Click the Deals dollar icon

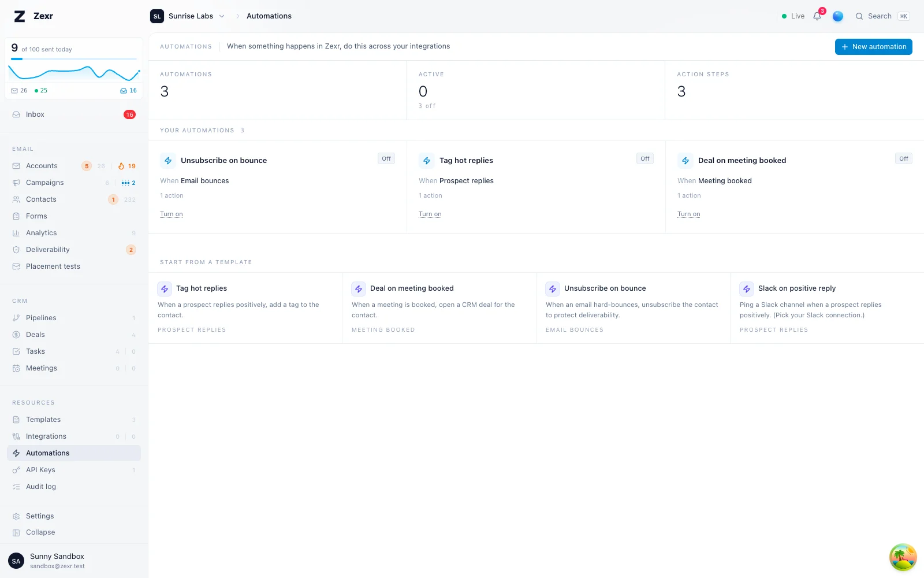[x=16, y=335]
